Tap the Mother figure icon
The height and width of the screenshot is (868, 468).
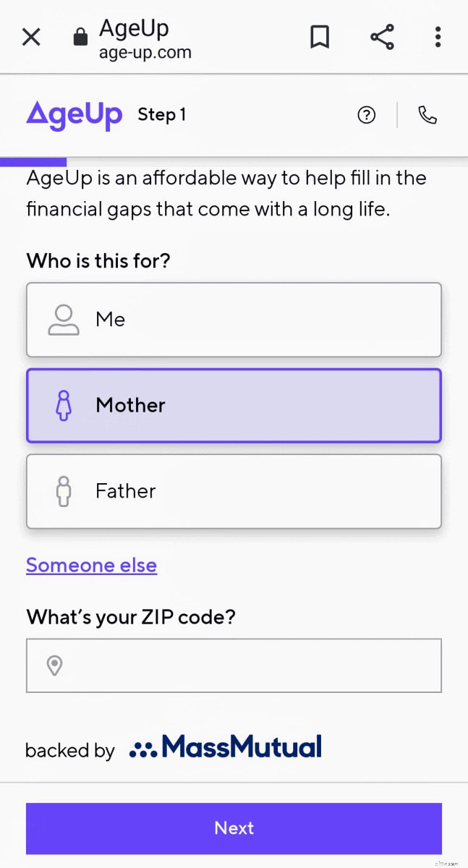point(64,405)
